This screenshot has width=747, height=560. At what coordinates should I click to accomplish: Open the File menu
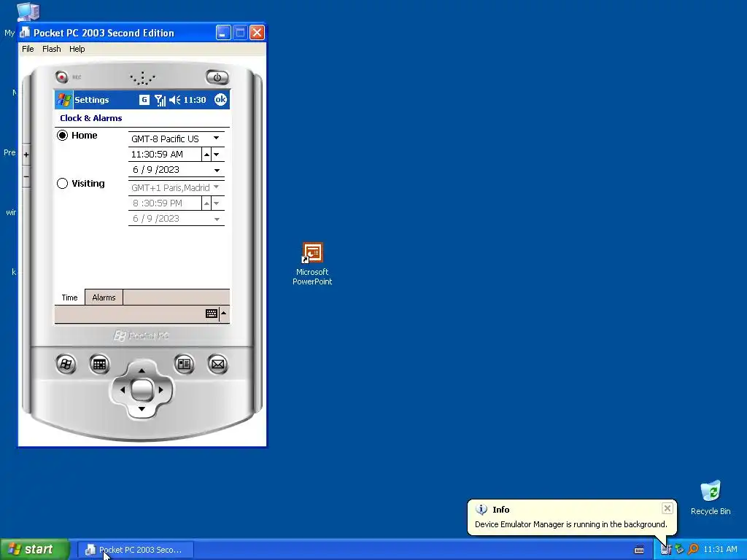point(28,49)
